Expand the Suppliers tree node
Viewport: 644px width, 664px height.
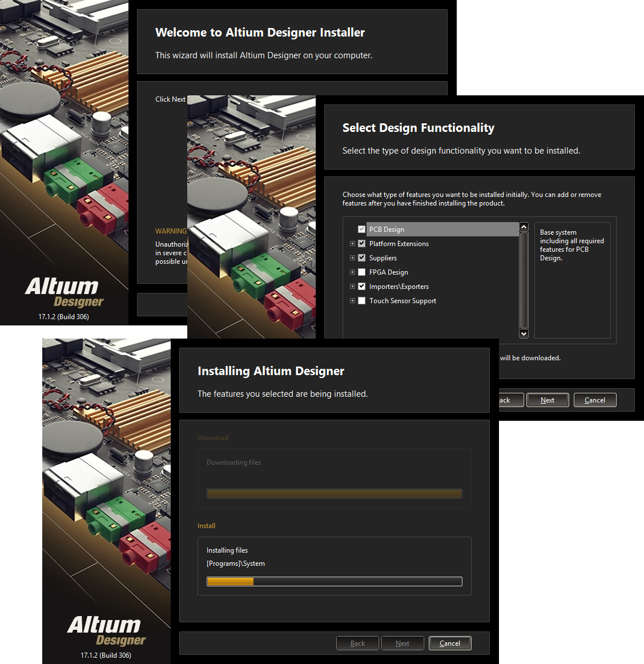click(352, 258)
